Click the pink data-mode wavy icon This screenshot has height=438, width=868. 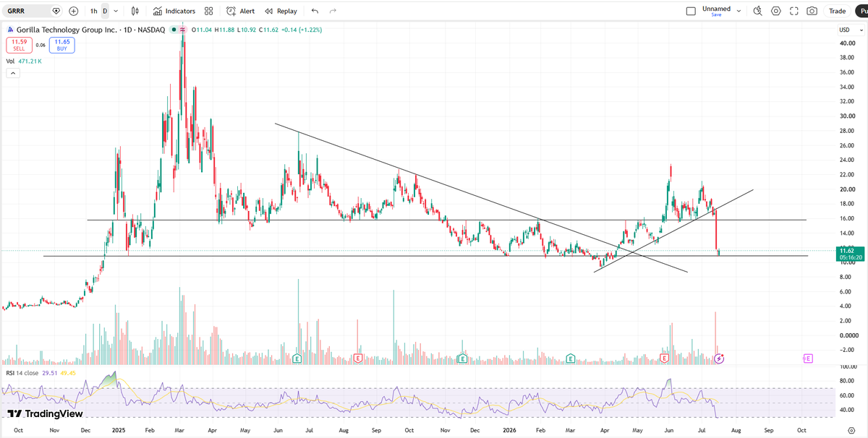click(183, 30)
